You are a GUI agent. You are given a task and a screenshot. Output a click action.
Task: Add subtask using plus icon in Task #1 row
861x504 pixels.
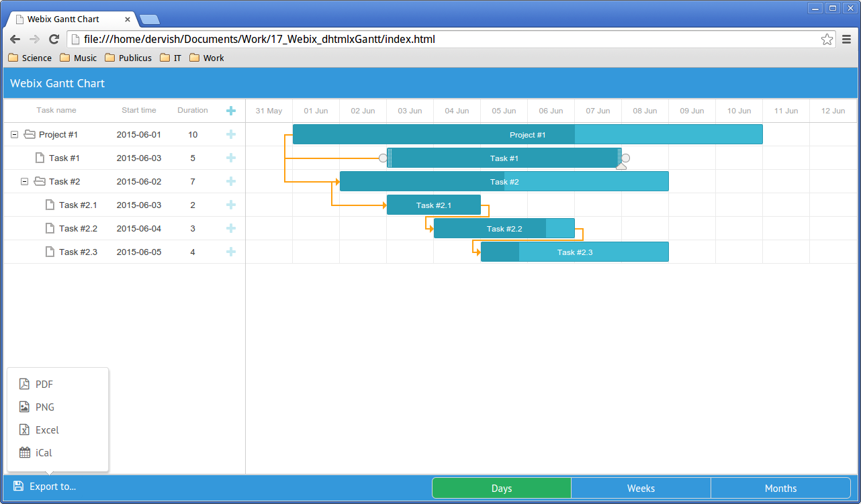click(231, 158)
